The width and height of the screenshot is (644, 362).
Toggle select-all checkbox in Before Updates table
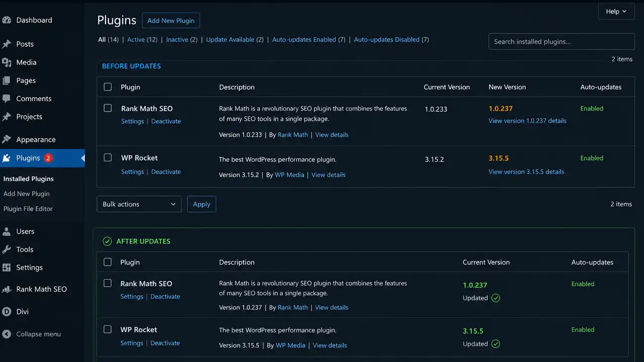coord(108,87)
